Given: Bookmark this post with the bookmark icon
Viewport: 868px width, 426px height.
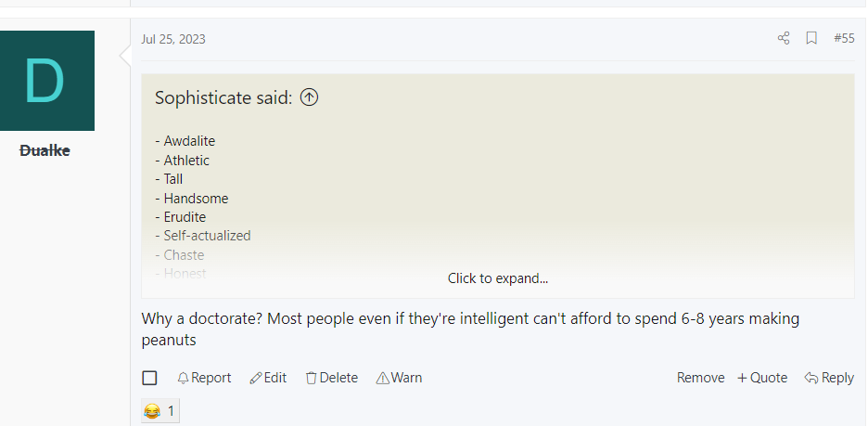Looking at the screenshot, I should [x=811, y=38].
